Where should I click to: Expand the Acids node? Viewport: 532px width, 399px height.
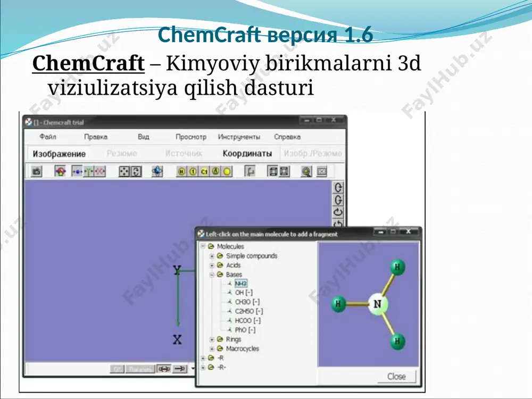[x=212, y=265]
